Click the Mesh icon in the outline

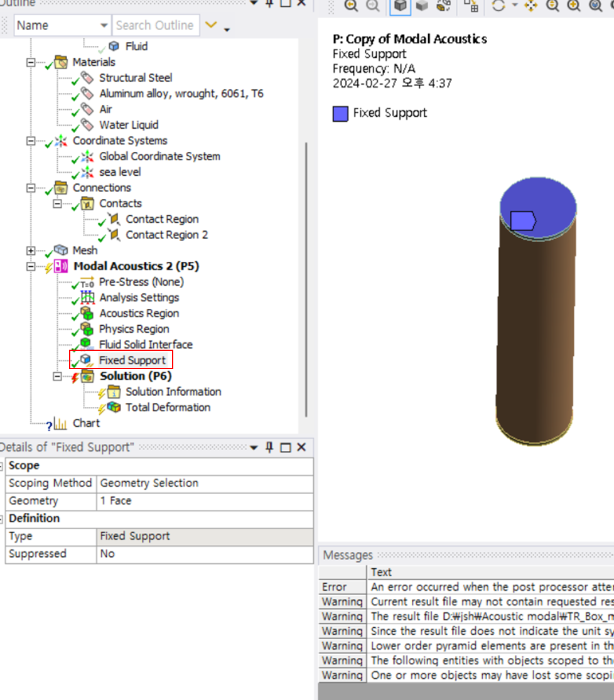(x=61, y=250)
